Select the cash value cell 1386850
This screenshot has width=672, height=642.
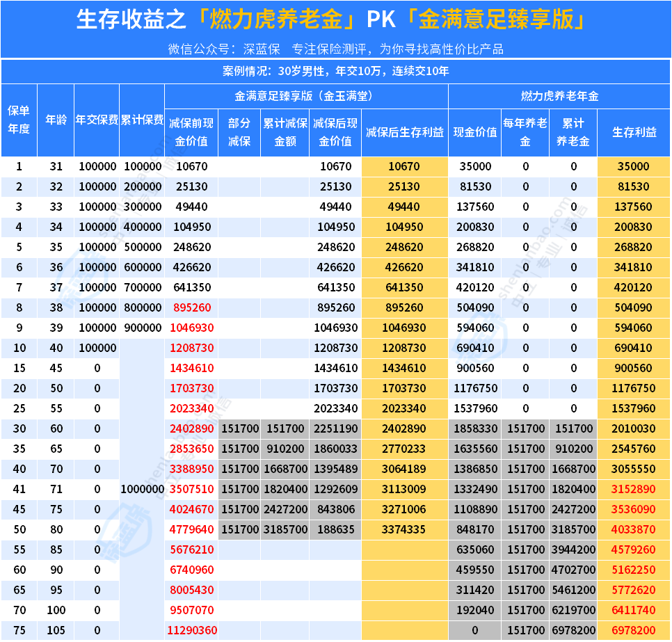(x=475, y=469)
